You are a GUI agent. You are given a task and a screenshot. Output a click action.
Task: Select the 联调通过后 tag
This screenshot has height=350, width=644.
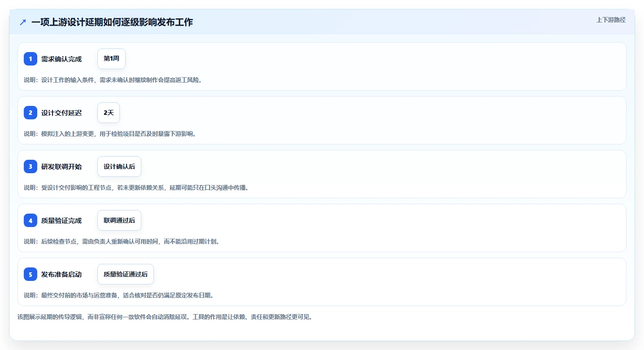point(119,220)
